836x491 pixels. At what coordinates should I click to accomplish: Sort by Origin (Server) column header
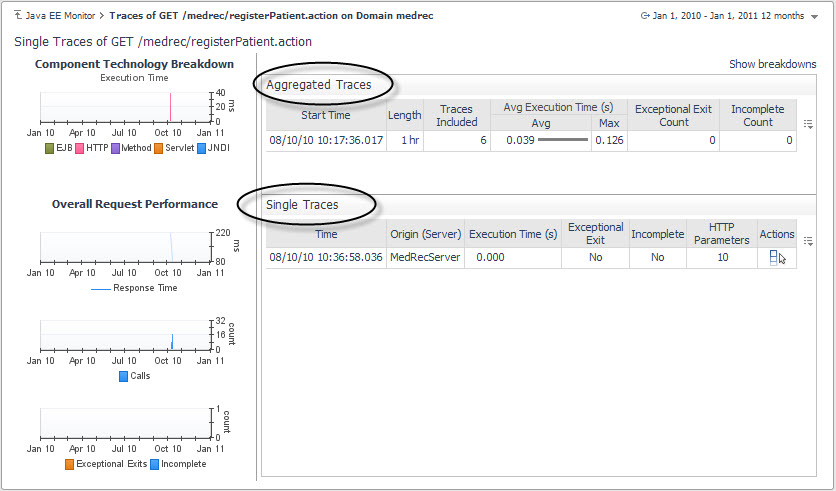point(425,234)
